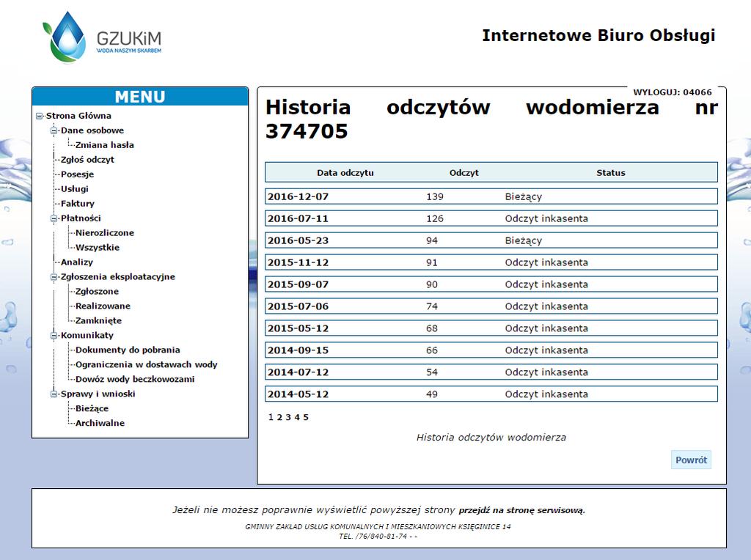Open Sprawy i wnioski entry

(x=98, y=394)
